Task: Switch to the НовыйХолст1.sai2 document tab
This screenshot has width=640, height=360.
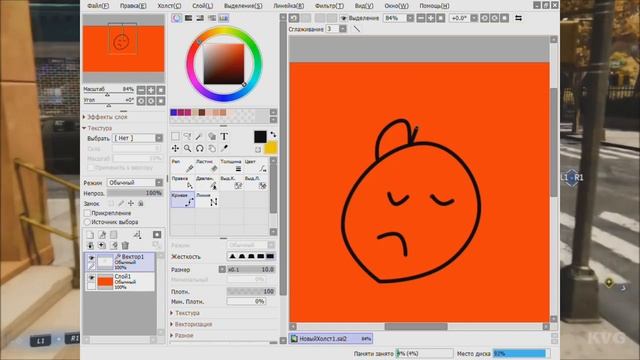Action: (x=331, y=339)
